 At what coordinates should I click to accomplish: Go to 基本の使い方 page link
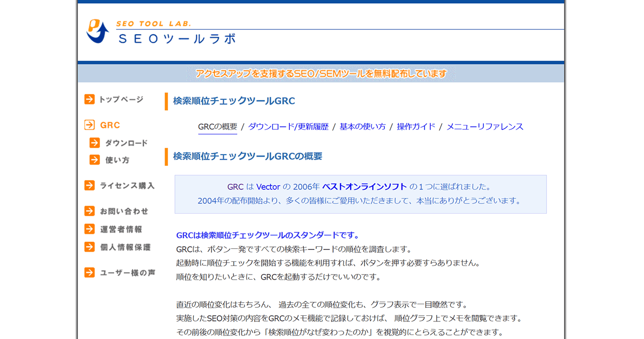(x=362, y=126)
